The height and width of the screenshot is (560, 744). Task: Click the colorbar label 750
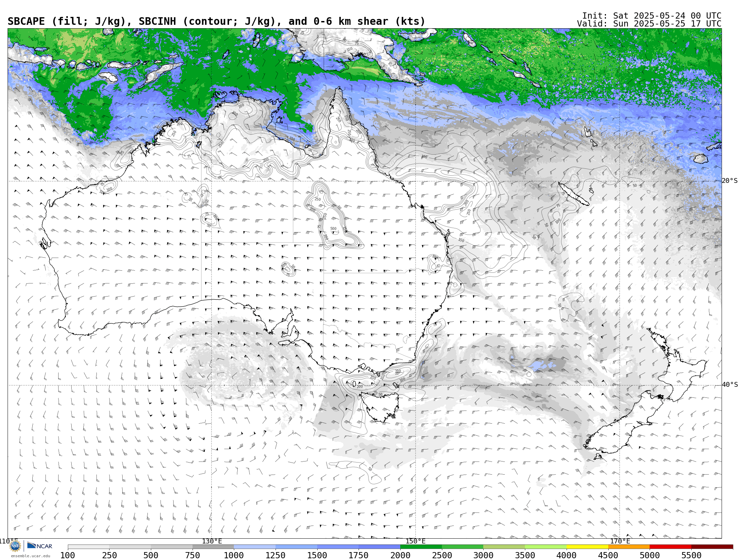click(x=193, y=556)
